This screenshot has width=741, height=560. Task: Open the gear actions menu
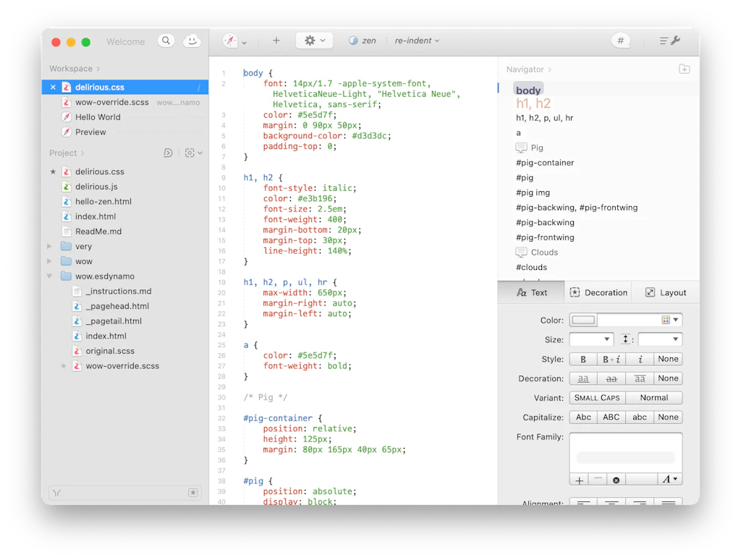click(314, 41)
